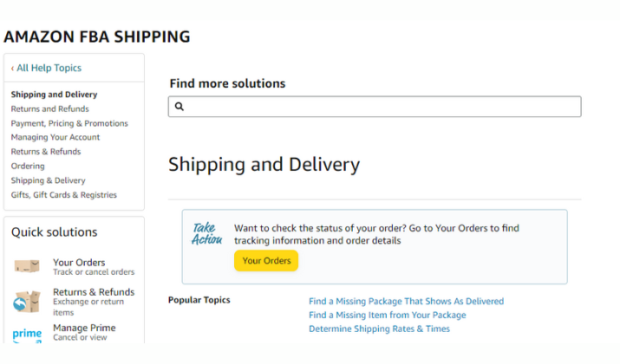Click the Returns & Refunds package icon
This screenshot has height=364, width=620.
coord(27,302)
